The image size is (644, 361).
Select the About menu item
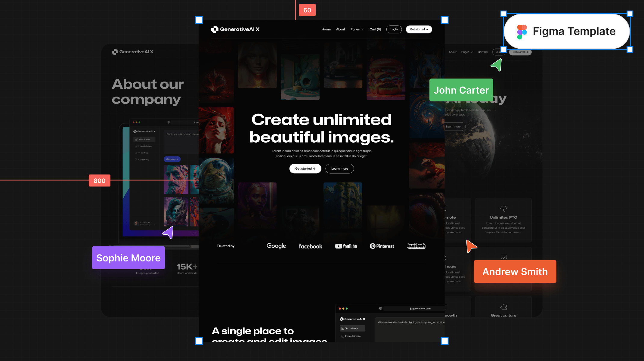coord(341,29)
